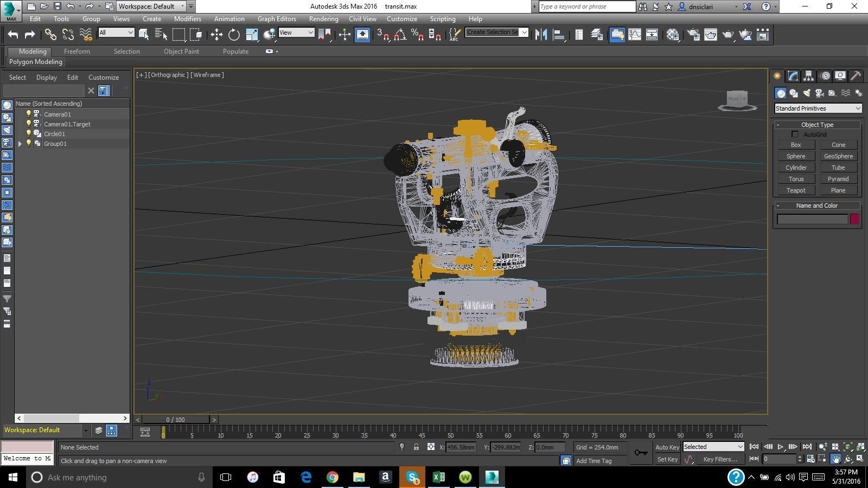The image size is (868, 488).
Task: Switch to the Object Paint ribbon tab
Action: (x=181, y=52)
